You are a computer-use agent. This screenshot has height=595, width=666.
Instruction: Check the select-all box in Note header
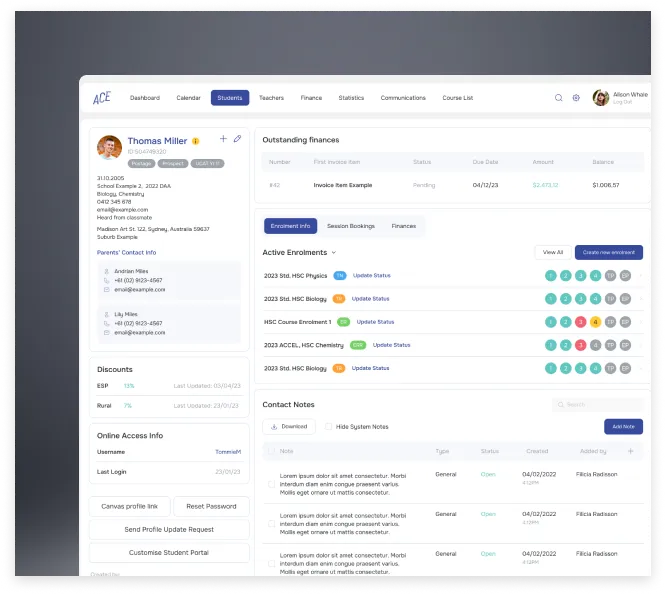coord(271,452)
